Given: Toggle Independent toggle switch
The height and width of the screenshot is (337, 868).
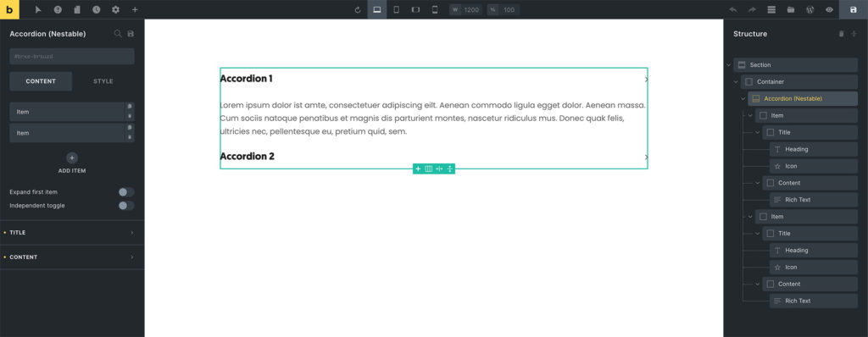Looking at the screenshot, I should [x=126, y=205].
